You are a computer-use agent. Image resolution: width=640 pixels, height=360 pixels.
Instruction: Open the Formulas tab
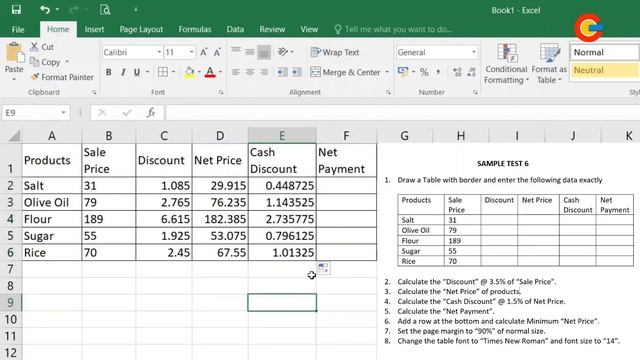point(195,29)
